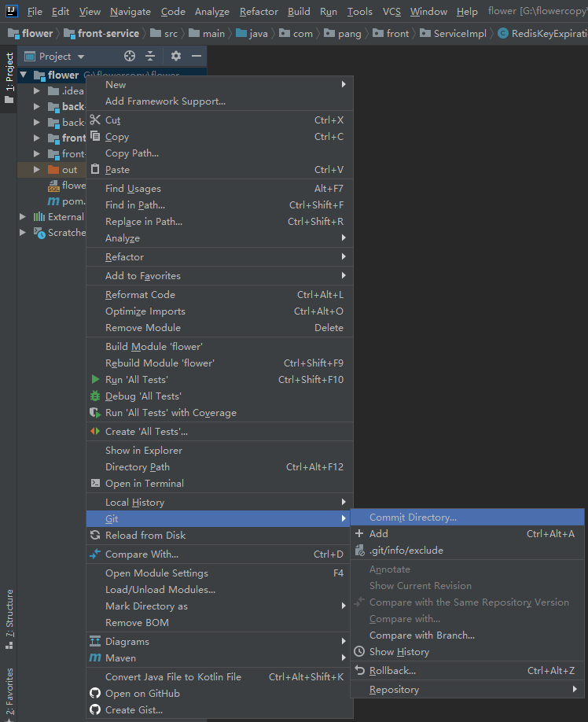Click the Copy icon in context menu
The image size is (588, 722).
tap(95, 136)
